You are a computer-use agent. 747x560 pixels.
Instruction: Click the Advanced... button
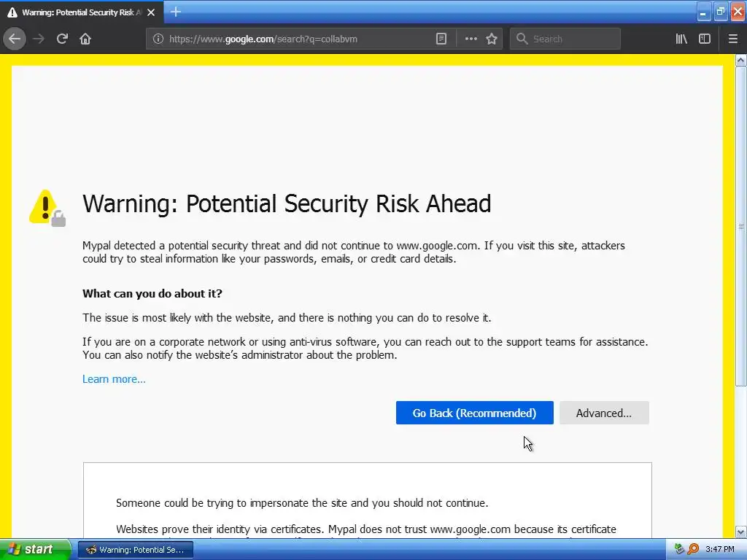[604, 413]
